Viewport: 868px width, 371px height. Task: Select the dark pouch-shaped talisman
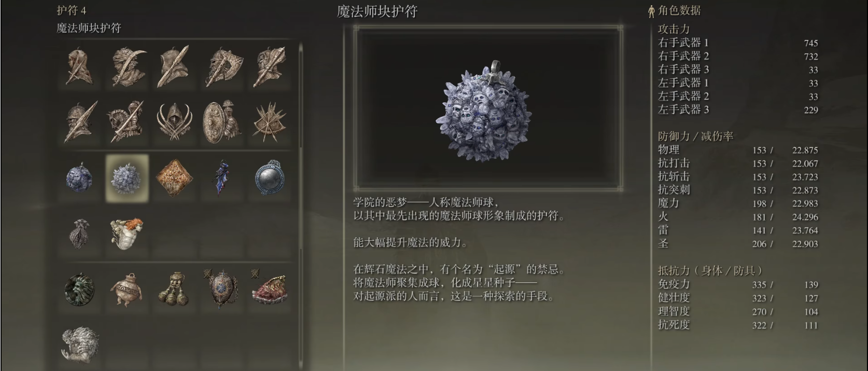79,233
